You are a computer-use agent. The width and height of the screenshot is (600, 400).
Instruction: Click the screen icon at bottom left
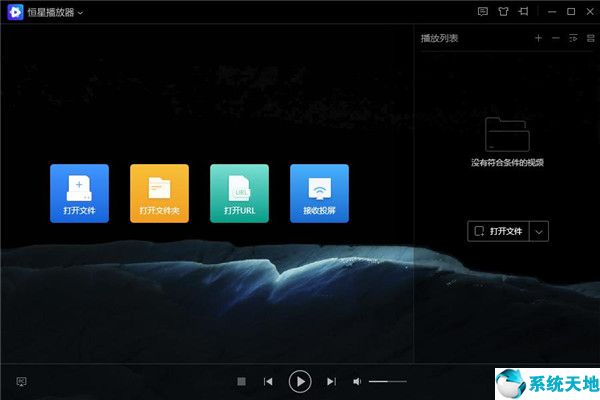coord(21,381)
